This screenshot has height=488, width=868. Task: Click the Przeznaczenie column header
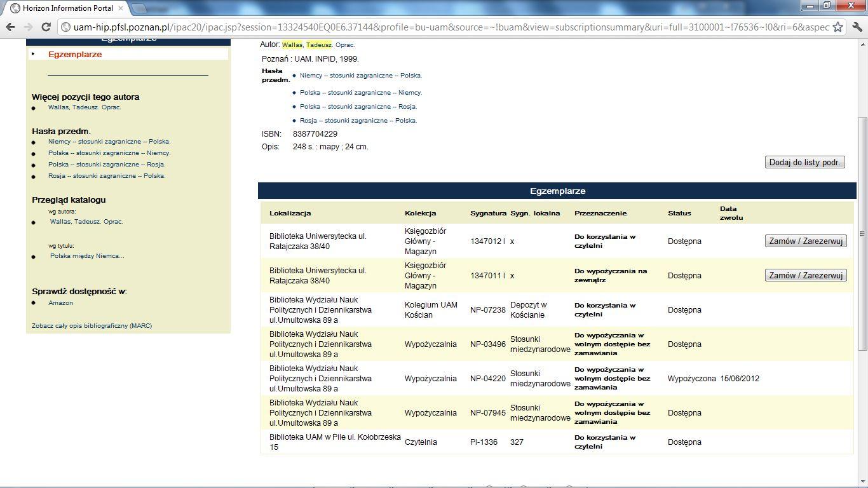tap(600, 213)
